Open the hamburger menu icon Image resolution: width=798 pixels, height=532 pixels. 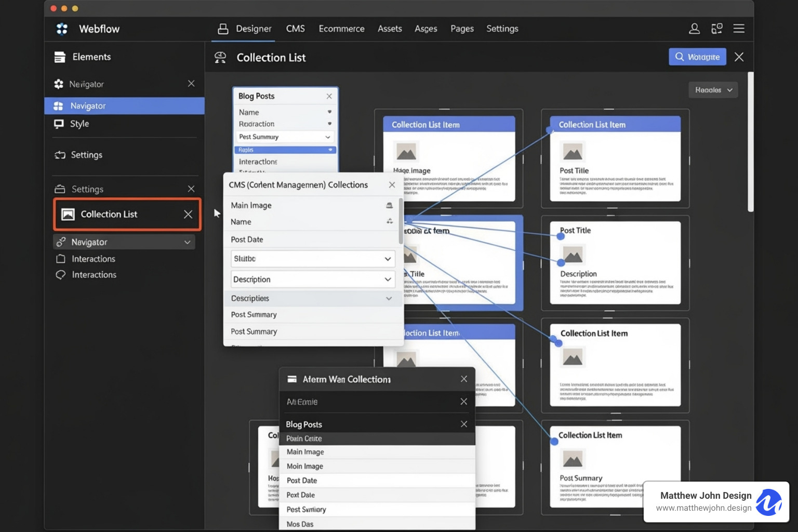tap(739, 29)
